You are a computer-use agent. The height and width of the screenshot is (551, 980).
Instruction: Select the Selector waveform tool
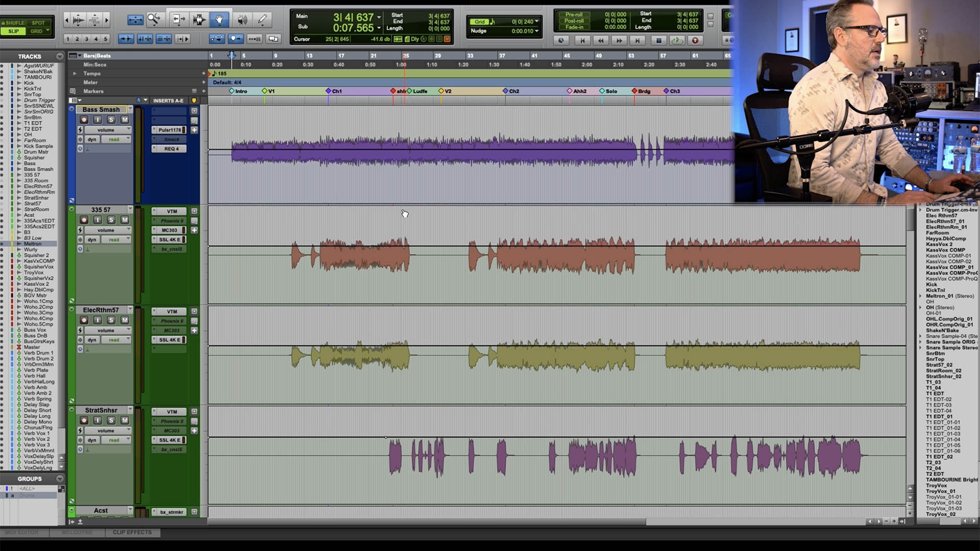[199, 20]
